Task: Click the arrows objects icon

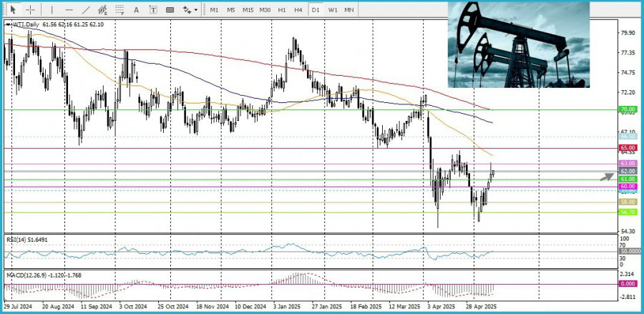Action: click(187, 9)
